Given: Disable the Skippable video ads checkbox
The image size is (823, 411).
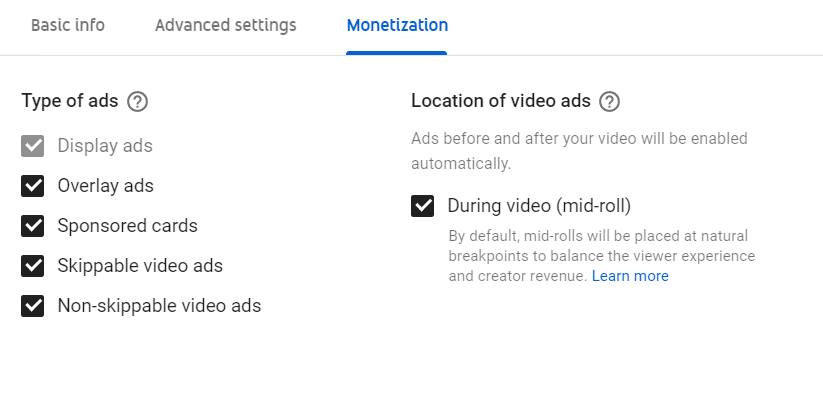Looking at the screenshot, I should [x=33, y=266].
